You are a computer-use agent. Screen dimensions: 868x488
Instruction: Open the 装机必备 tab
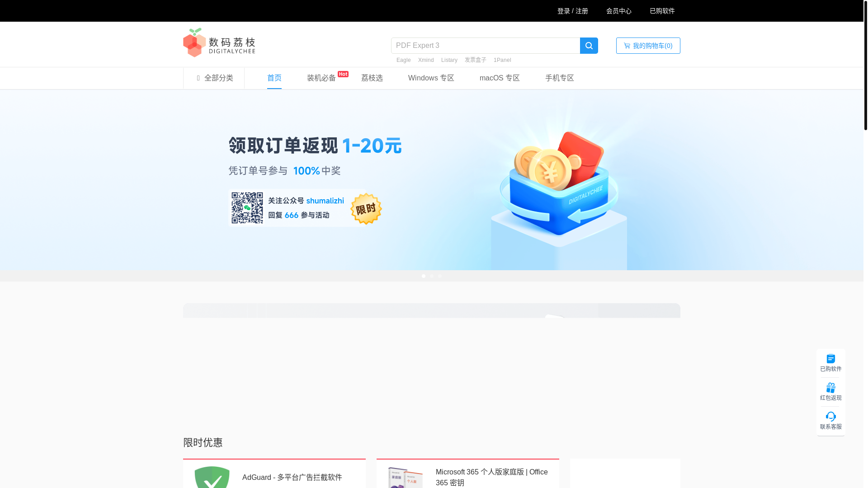(x=321, y=78)
